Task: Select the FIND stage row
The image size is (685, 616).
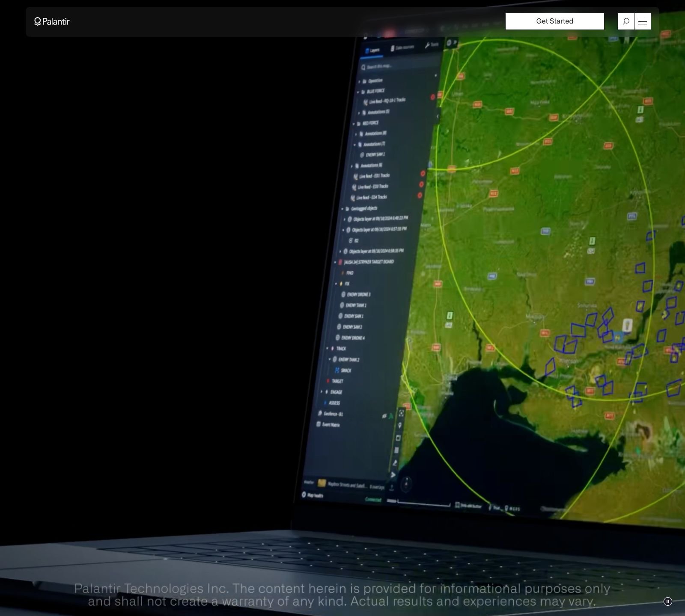Action: tap(348, 273)
